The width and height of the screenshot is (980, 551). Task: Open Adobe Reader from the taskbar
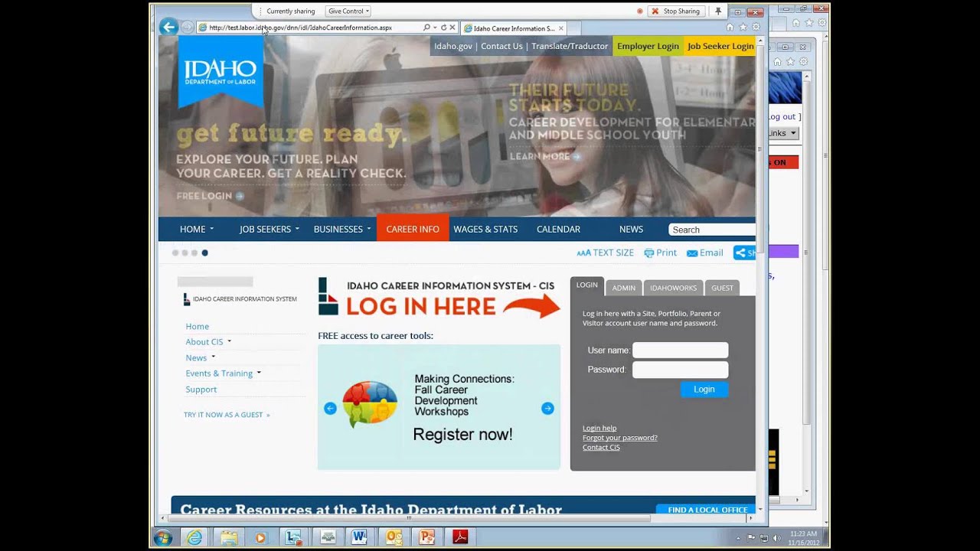(x=459, y=537)
